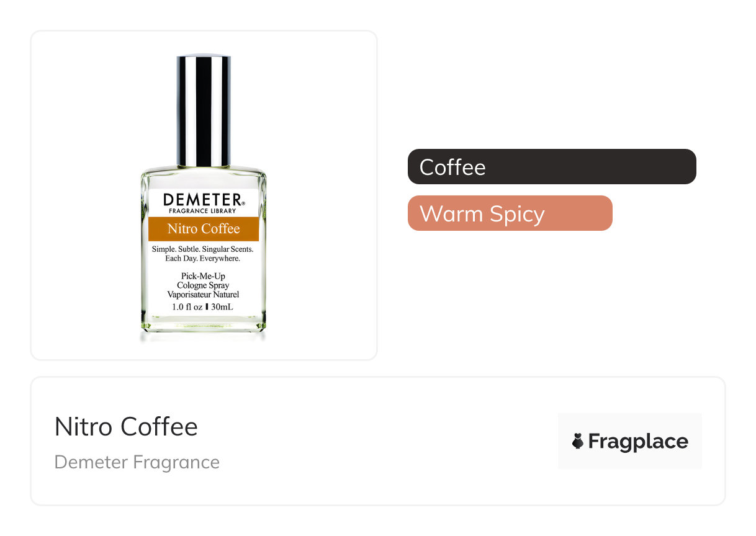756x536 pixels.
Task: Click the Fragrance Library text on bottle
Action: point(204,211)
